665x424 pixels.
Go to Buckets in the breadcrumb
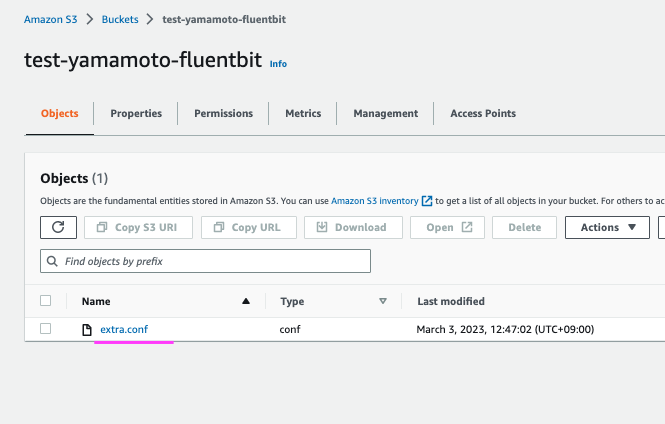pos(120,20)
